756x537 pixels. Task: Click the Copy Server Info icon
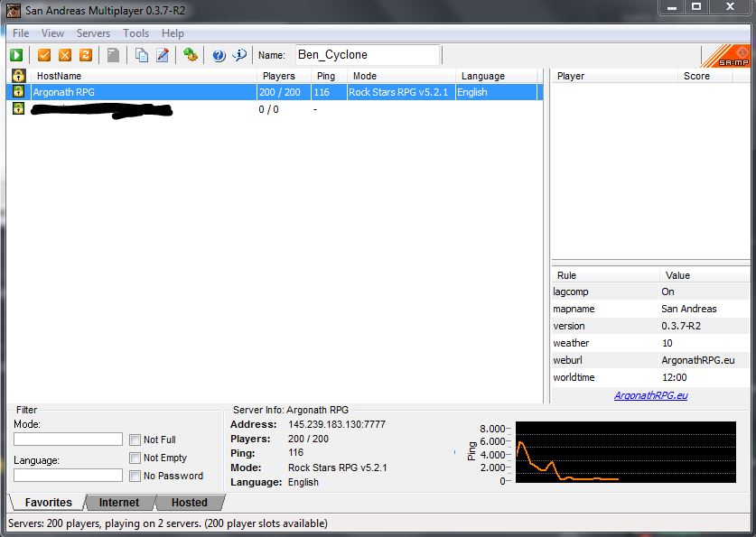142,55
